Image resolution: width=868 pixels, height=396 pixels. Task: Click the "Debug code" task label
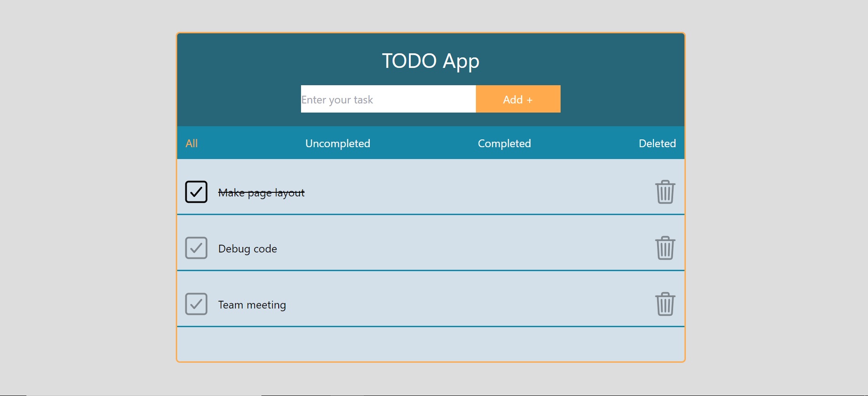pyautogui.click(x=248, y=249)
